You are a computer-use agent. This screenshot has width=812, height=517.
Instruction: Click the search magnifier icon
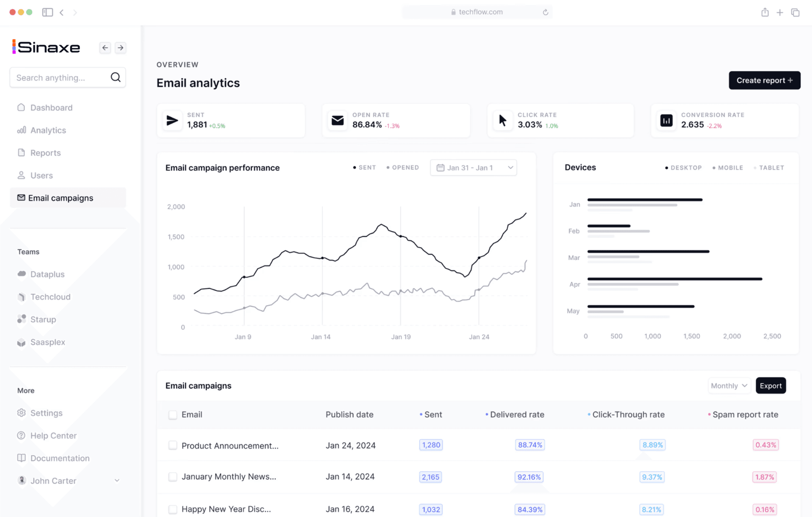tap(115, 77)
